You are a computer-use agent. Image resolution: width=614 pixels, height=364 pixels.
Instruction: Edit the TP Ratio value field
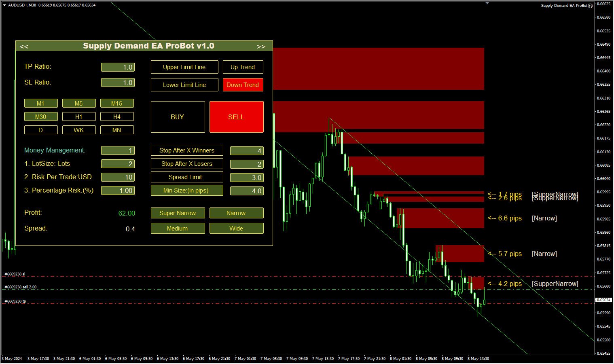pos(118,67)
